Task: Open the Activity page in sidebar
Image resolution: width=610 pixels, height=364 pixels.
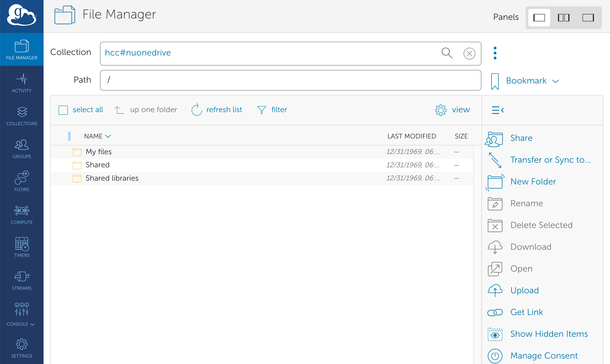Action: [x=22, y=83]
